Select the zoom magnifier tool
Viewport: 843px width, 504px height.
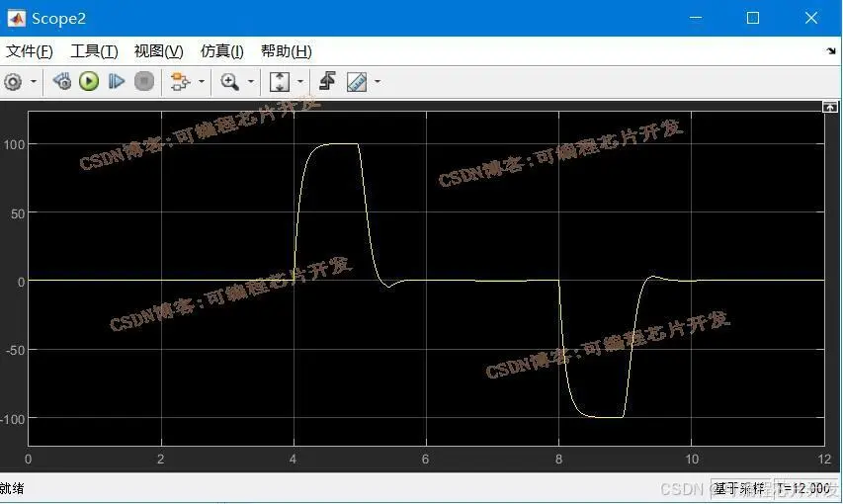tap(229, 82)
